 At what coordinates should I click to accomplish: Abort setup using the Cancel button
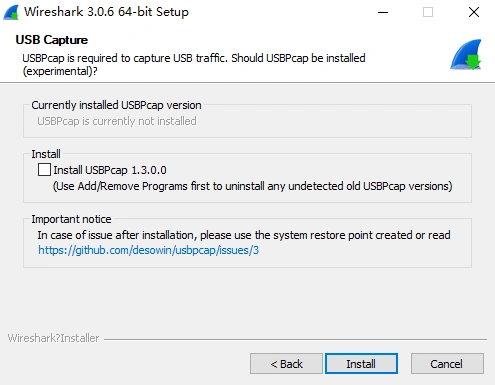447,364
